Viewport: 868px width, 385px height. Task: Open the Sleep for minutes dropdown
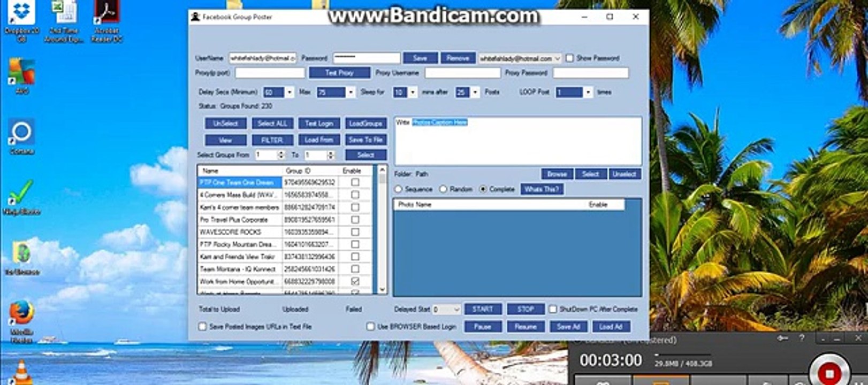tap(413, 93)
